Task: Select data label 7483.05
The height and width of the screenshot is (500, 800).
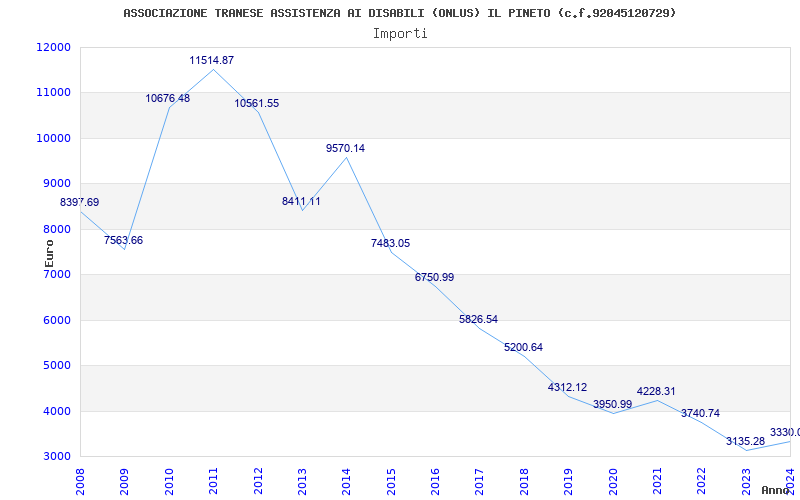Action: 390,243
